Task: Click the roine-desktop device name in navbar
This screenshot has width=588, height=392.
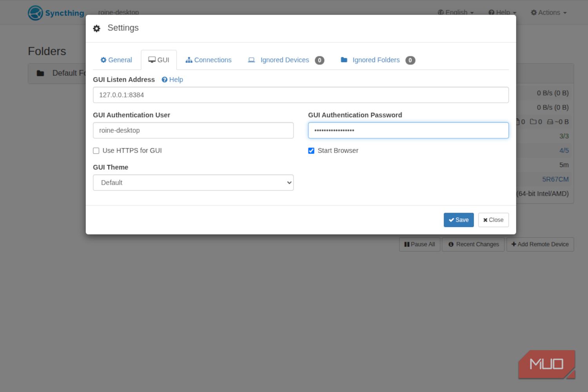Action: click(118, 13)
